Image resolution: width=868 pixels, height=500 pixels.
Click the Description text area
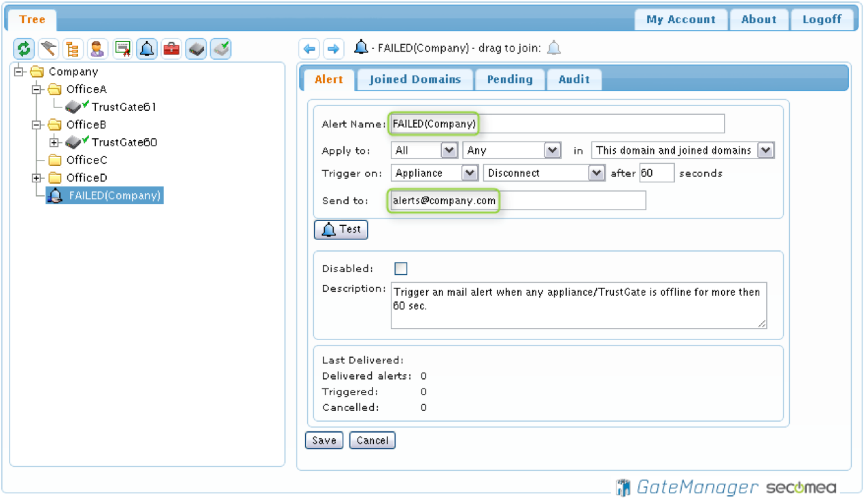click(x=578, y=305)
